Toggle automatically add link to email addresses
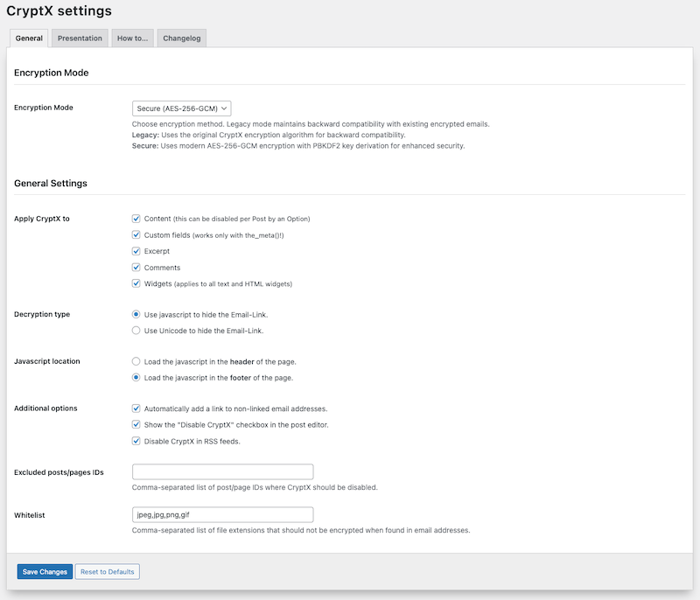 (136, 408)
